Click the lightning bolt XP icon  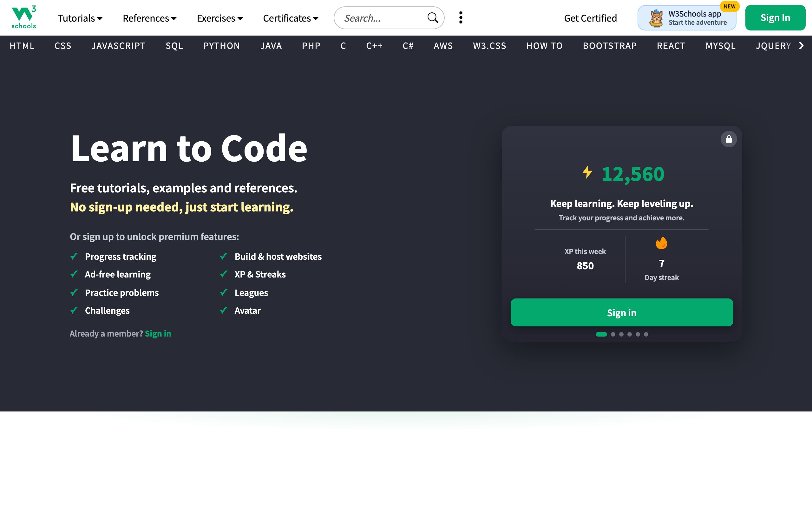pyautogui.click(x=587, y=172)
